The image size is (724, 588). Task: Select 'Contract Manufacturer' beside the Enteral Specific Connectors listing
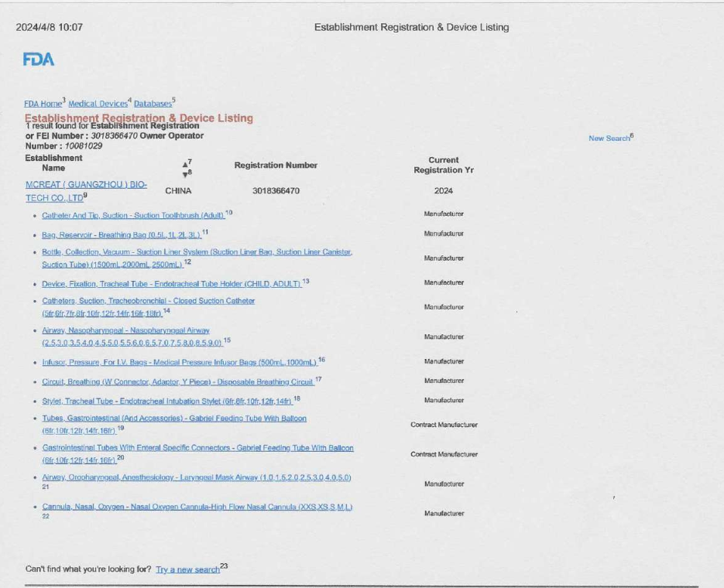pos(444,454)
